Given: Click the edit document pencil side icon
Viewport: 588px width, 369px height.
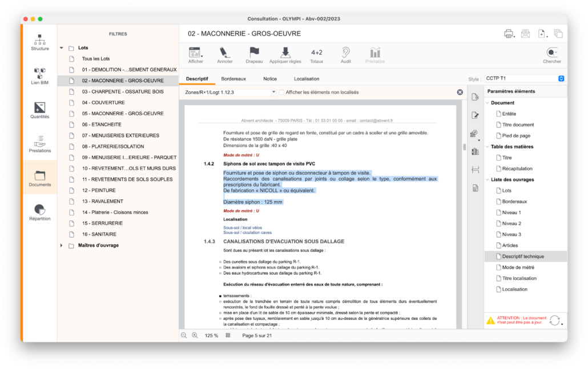Looking at the screenshot, I should click(x=475, y=115).
